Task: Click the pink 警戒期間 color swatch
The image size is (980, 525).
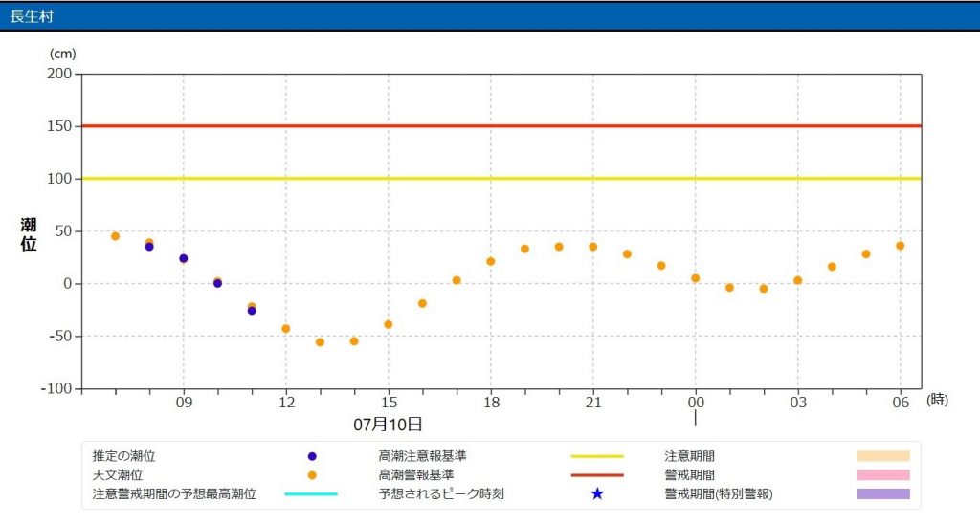Action: click(883, 475)
